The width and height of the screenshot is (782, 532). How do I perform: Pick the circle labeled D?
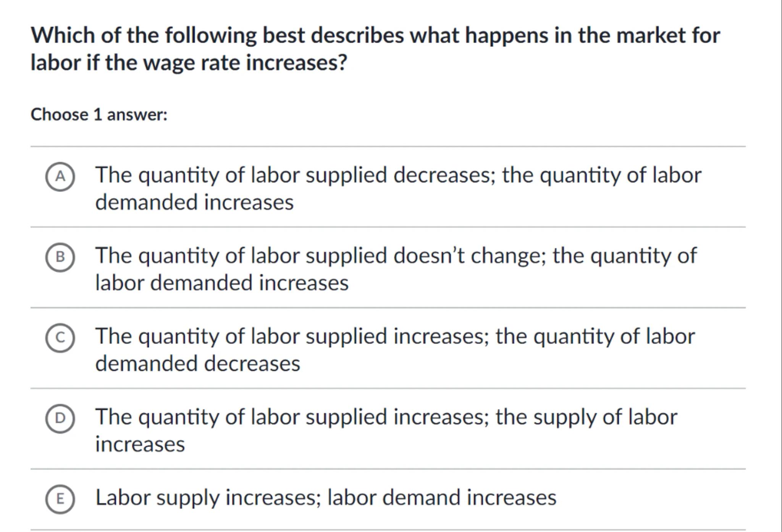(60, 418)
